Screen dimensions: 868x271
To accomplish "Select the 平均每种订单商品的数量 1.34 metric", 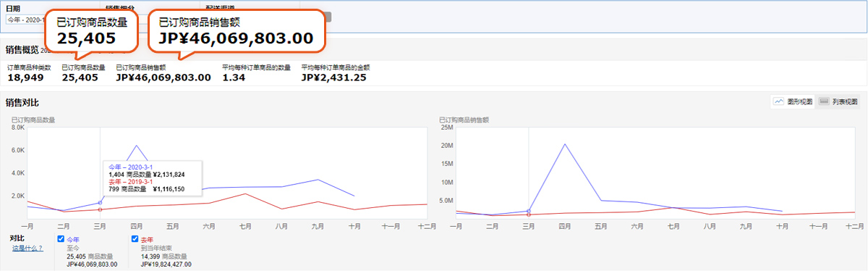I will click(x=257, y=72).
